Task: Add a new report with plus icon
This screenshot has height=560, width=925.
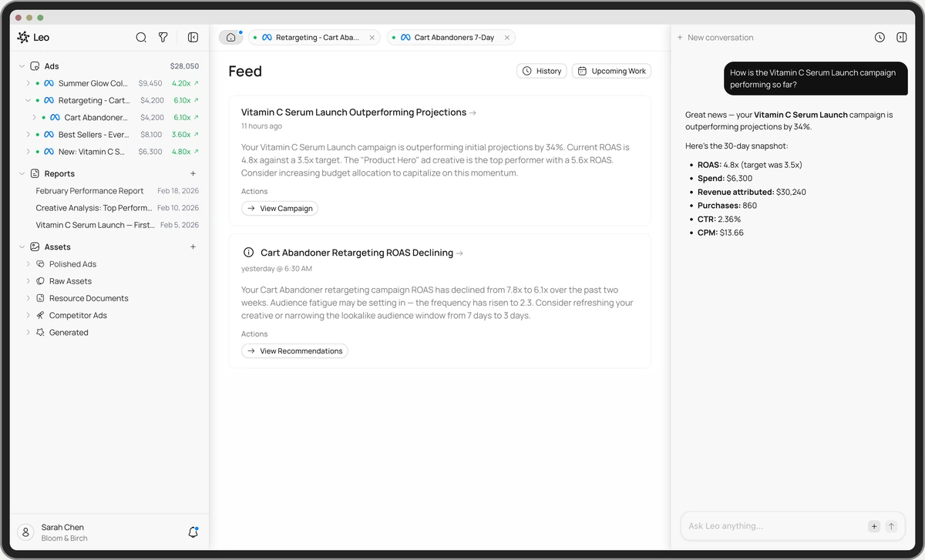Action: 193,174
